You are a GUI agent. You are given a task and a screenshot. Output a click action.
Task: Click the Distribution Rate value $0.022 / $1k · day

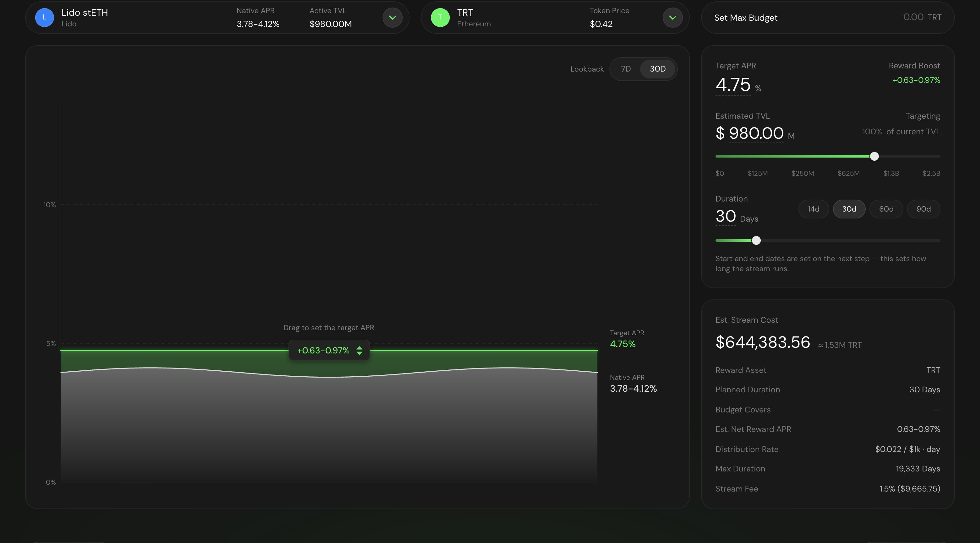[x=907, y=449]
